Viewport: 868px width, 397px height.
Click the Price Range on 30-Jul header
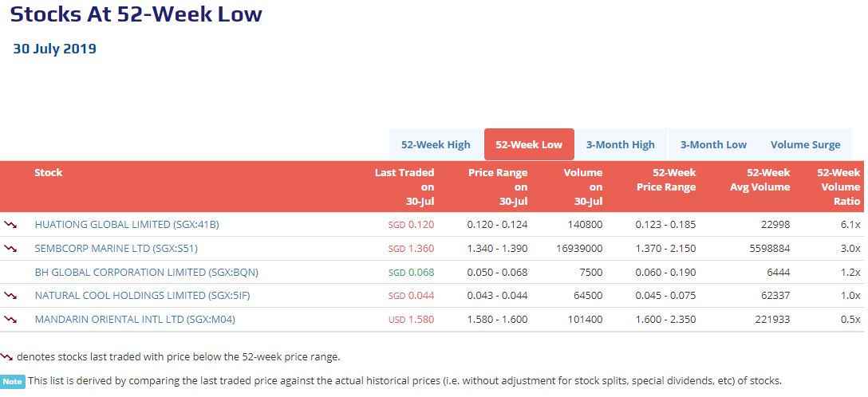click(x=498, y=187)
